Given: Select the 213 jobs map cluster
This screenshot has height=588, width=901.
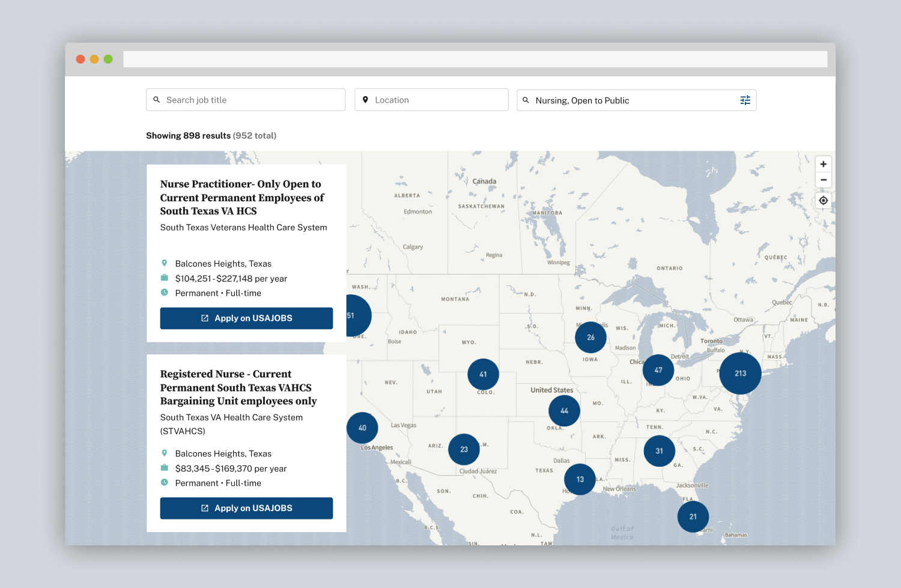Looking at the screenshot, I should [x=741, y=373].
